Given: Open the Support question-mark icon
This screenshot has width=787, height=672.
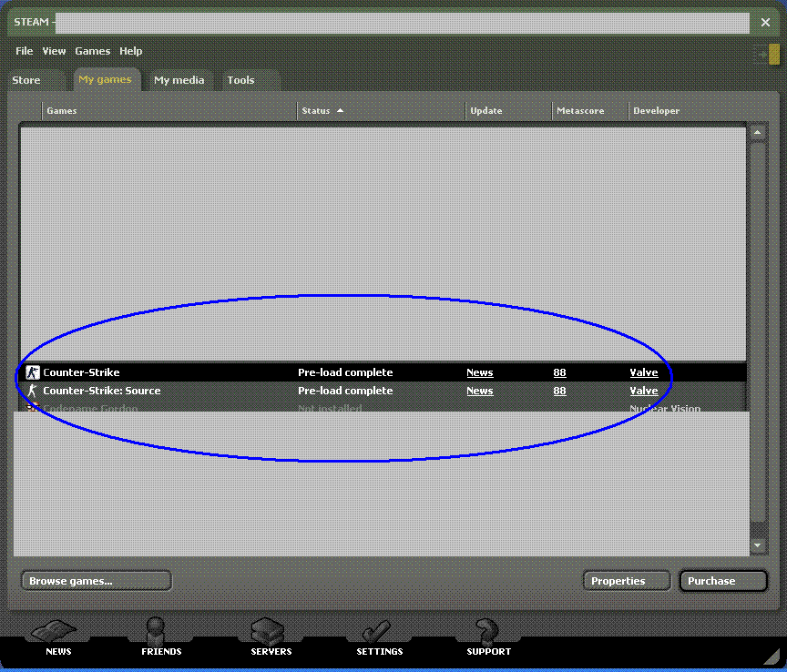Looking at the screenshot, I should [x=486, y=632].
